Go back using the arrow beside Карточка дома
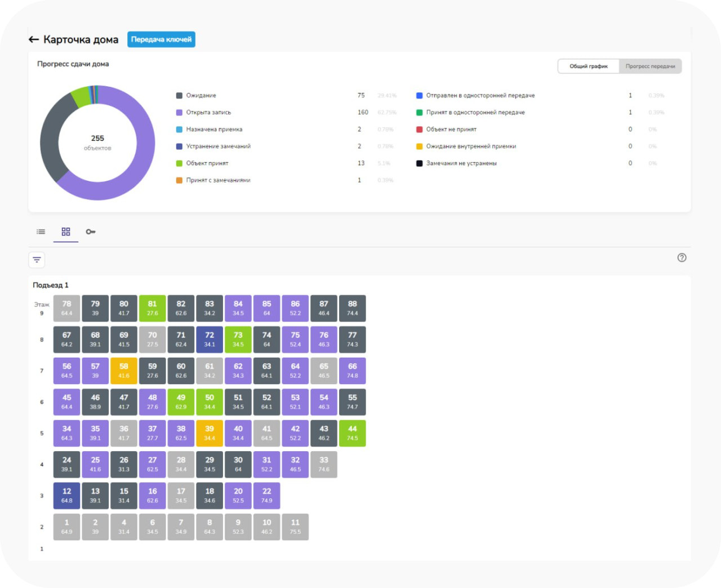 [x=34, y=39]
